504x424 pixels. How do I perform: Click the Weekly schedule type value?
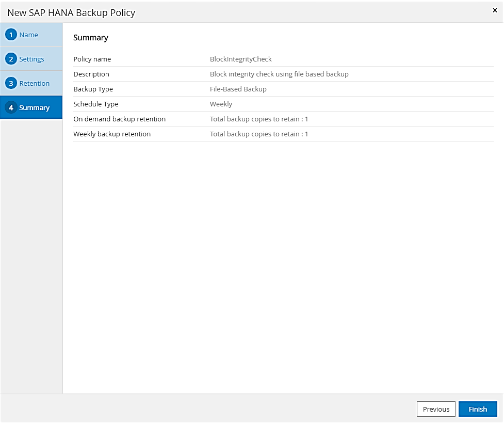[221, 104]
